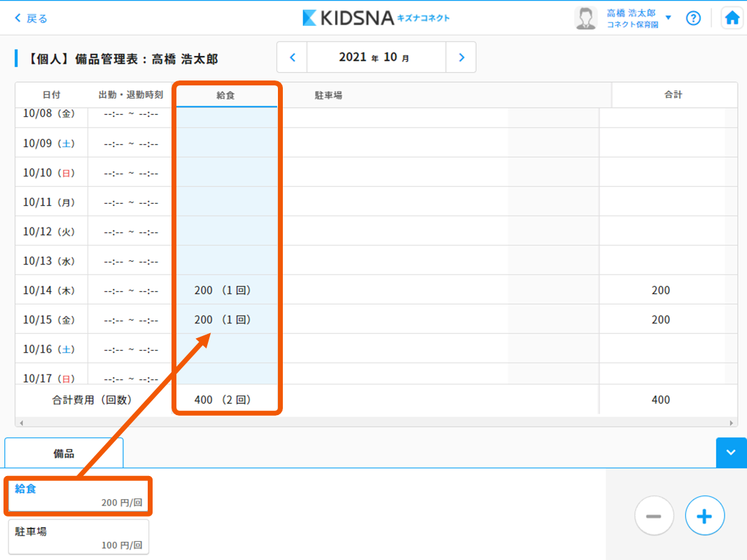The image size is (747, 560).
Task: Go back using the 戻る link
Action: 32,18
